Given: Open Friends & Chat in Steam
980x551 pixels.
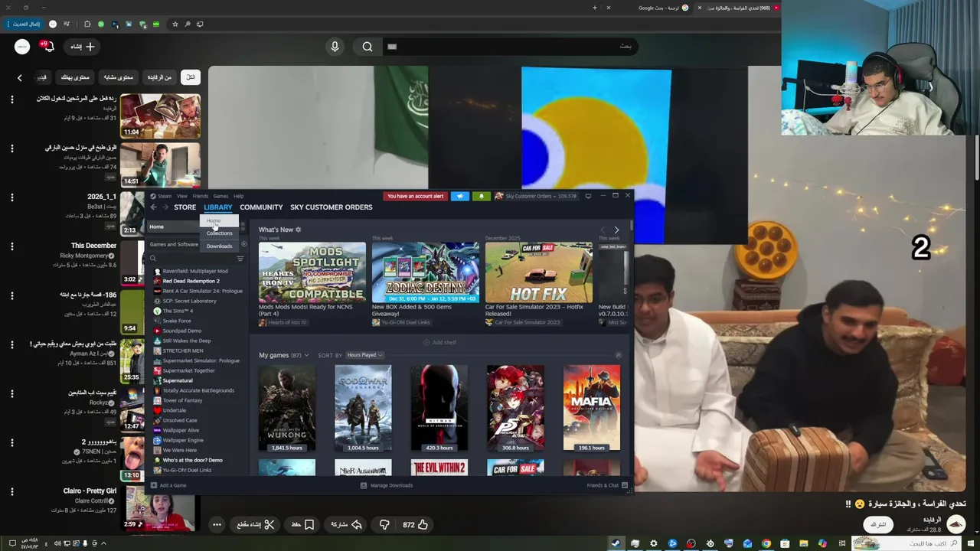Looking at the screenshot, I should click(x=607, y=485).
